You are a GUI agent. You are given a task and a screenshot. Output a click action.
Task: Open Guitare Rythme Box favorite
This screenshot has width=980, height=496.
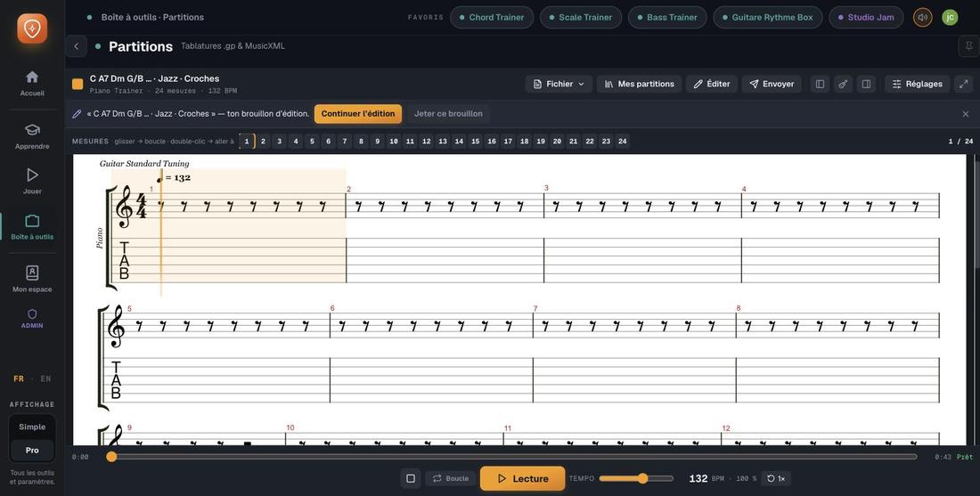[x=767, y=17]
